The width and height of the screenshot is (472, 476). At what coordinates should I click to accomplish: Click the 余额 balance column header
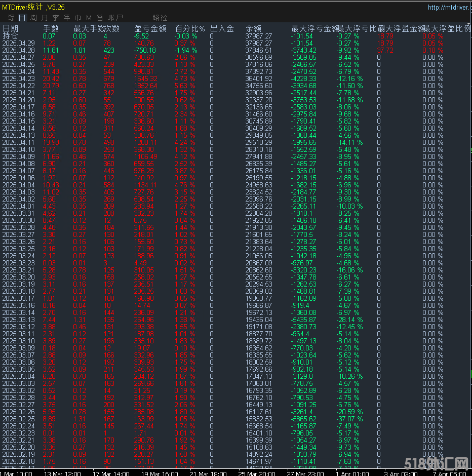(x=254, y=29)
